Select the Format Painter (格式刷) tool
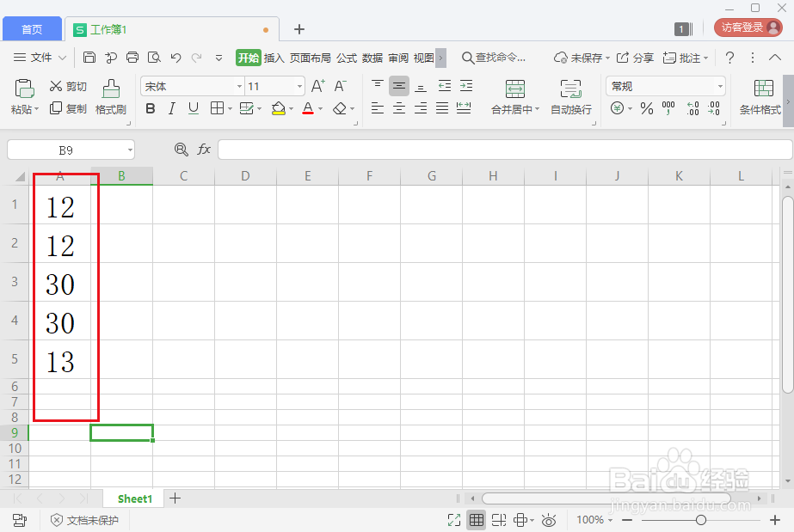This screenshot has height=532, width=794. 111,96
